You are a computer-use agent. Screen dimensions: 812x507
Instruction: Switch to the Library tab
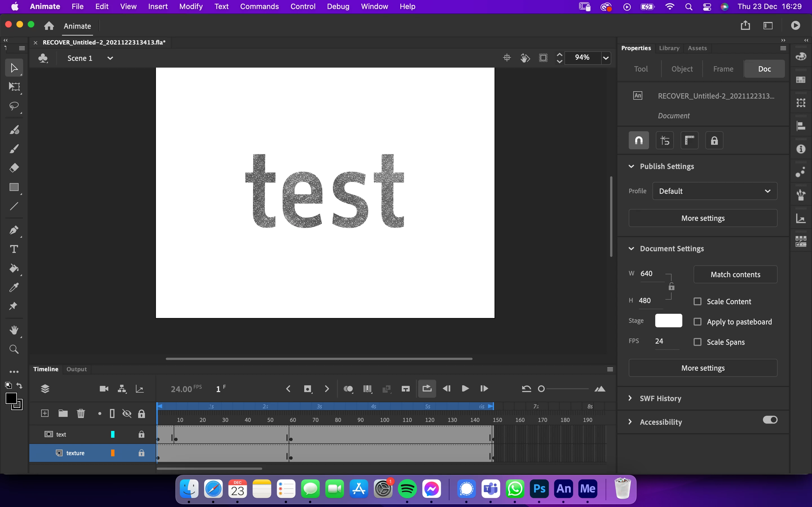point(669,48)
